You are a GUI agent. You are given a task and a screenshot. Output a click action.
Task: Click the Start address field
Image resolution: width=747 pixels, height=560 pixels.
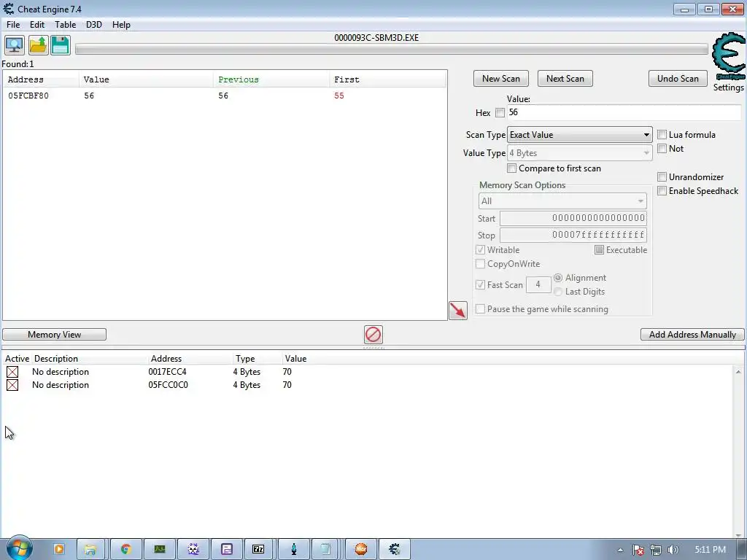pyautogui.click(x=573, y=218)
